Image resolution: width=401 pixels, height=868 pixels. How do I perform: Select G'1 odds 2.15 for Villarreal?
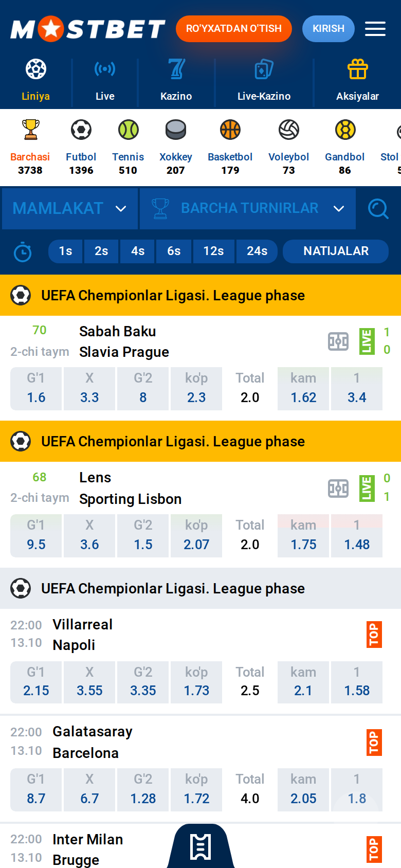point(36,682)
